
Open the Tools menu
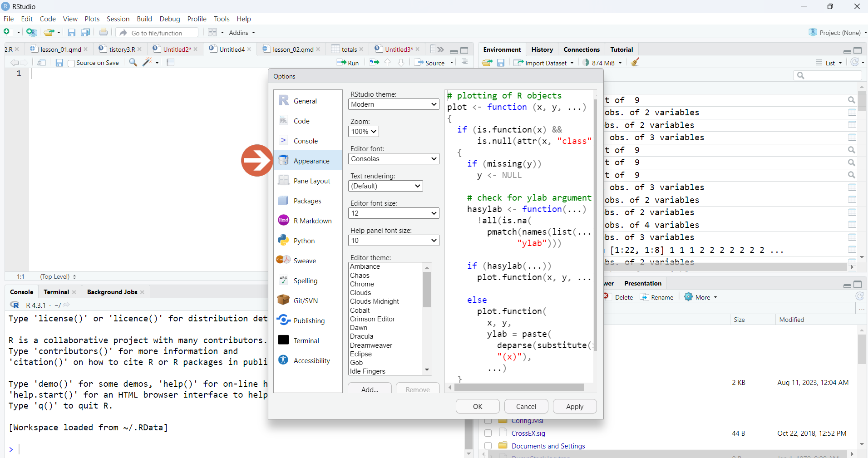pyautogui.click(x=222, y=19)
